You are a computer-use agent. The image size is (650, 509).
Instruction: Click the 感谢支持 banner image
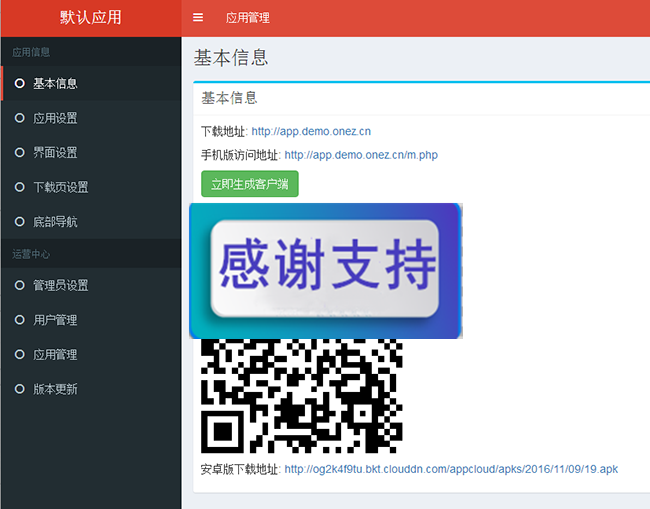(x=326, y=271)
